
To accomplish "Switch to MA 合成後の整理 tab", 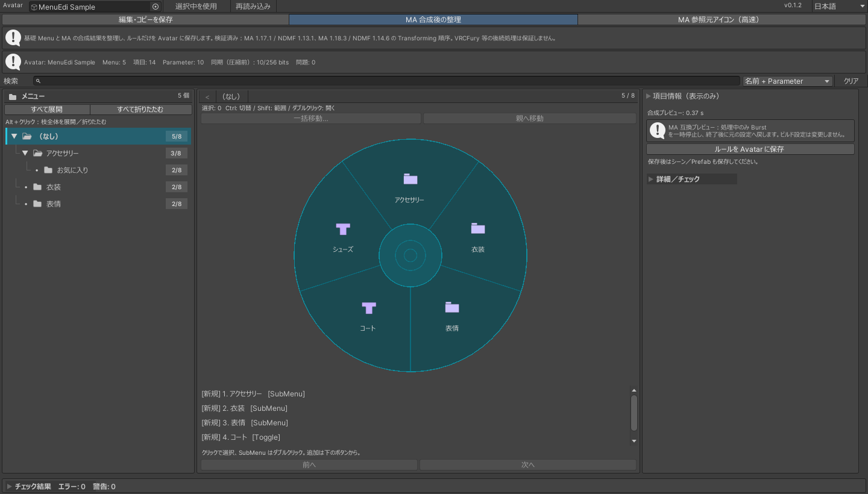I will [433, 19].
